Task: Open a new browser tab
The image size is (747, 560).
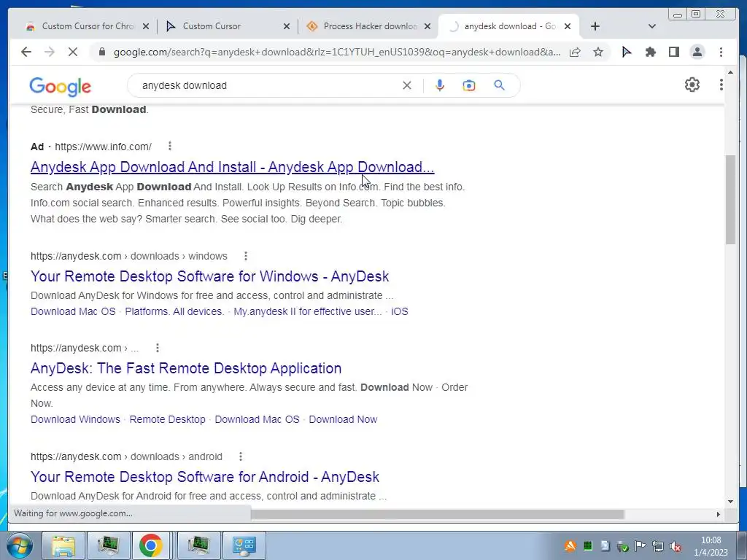Action: [595, 26]
